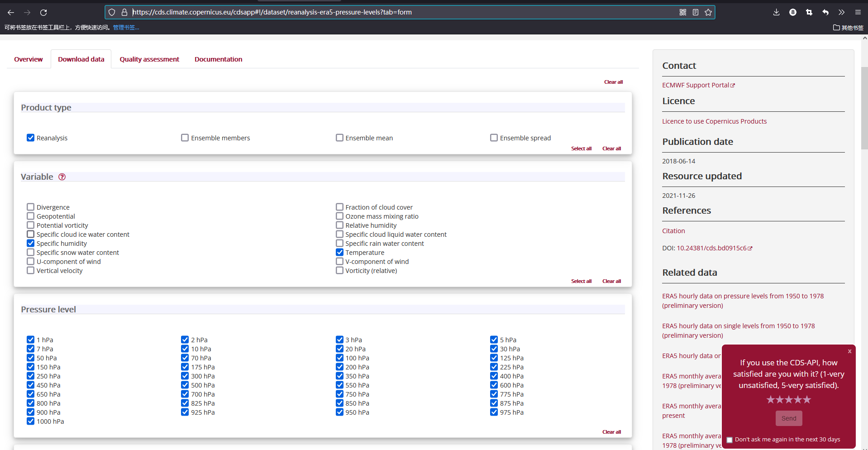
Task: Open the QR code icon in address bar
Action: coord(683,12)
